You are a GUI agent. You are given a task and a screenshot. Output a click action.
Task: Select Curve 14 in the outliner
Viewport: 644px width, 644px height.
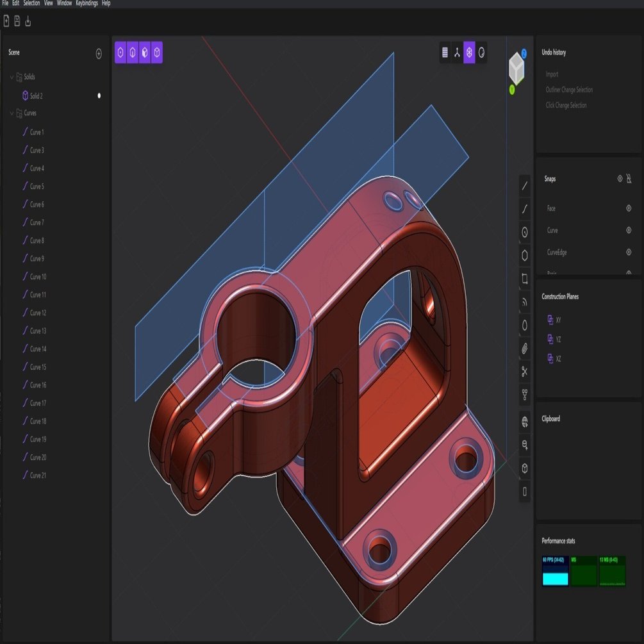[x=38, y=349]
